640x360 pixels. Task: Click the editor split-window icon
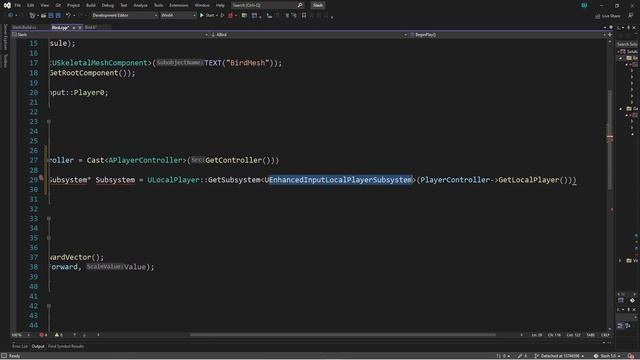click(x=610, y=35)
